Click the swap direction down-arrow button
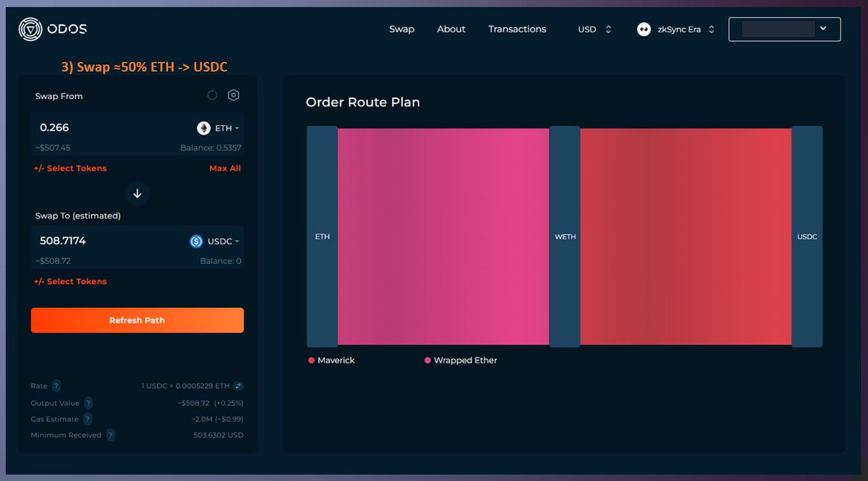The height and width of the screenshot is (481, 868). pos(137,193)
